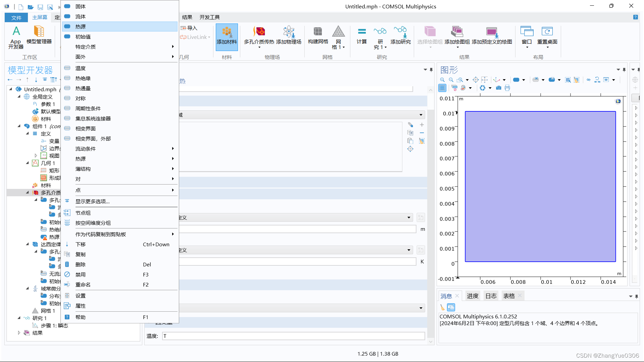Click 禁用 in the context menu
This screenshot has width=644, height=362.
click(120, 274)
